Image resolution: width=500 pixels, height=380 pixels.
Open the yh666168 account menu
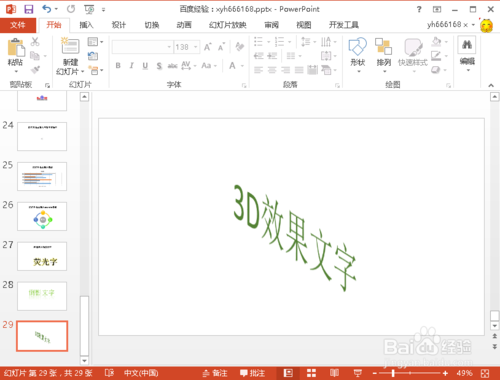[x=450, y=25]
